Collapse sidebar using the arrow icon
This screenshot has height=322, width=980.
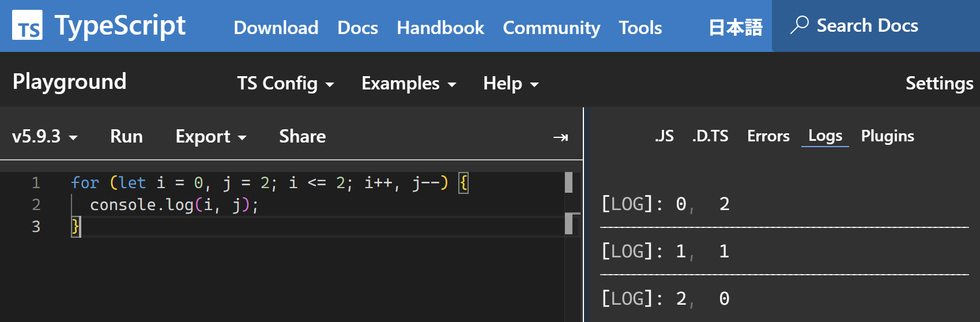point(560,137)
